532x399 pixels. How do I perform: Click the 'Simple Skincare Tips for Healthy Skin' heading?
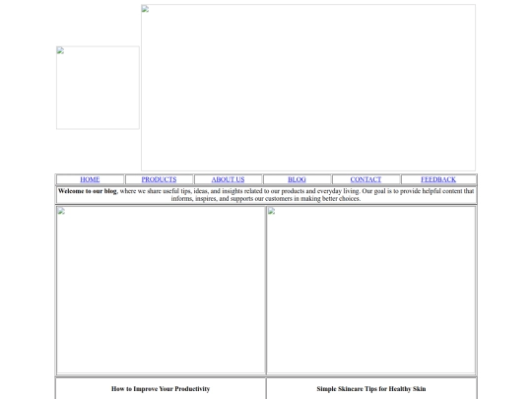(x=371, y=389)
